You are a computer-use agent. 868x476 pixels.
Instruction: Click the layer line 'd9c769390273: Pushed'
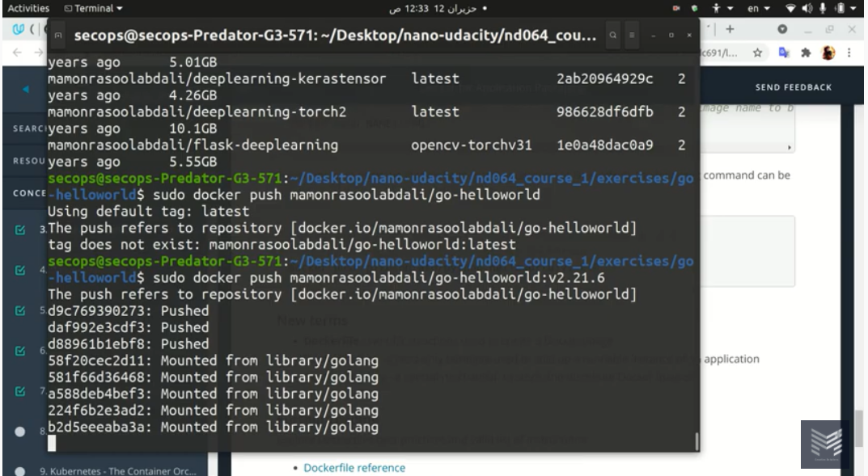(x=129, y=310)
